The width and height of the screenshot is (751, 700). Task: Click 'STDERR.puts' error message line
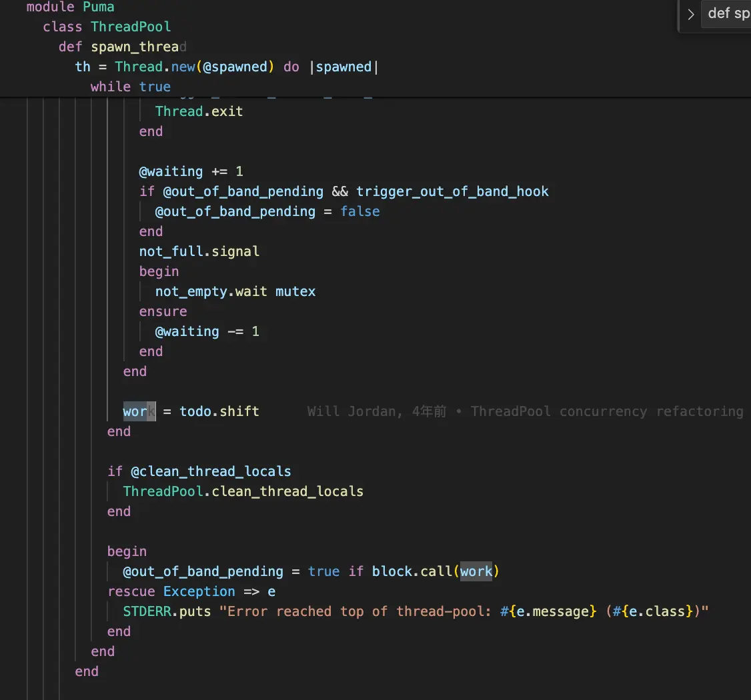(x=416, y=611)
